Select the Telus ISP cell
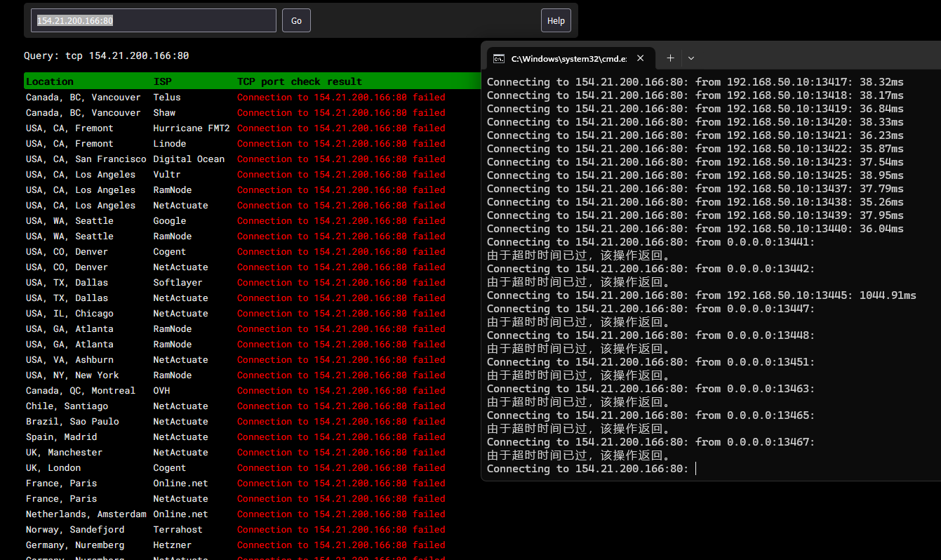Screen dimensions: 941x560 [167, 98]
